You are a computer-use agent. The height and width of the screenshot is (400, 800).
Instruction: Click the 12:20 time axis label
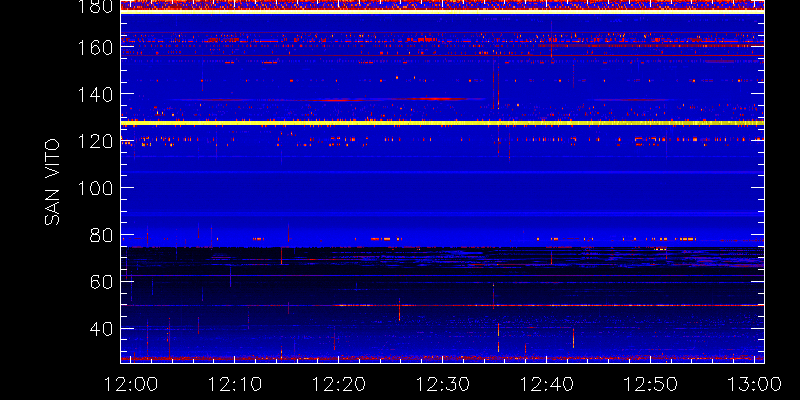point(340,383)
